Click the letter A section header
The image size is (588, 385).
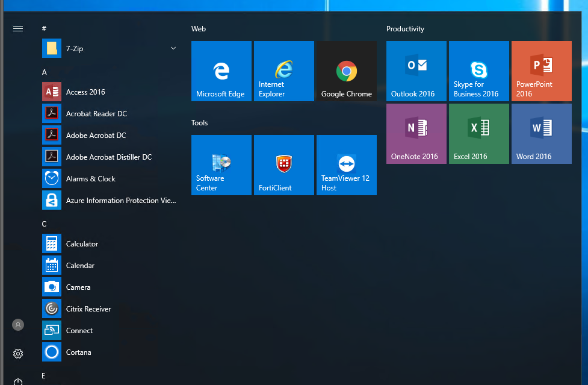tap(45, 72)
